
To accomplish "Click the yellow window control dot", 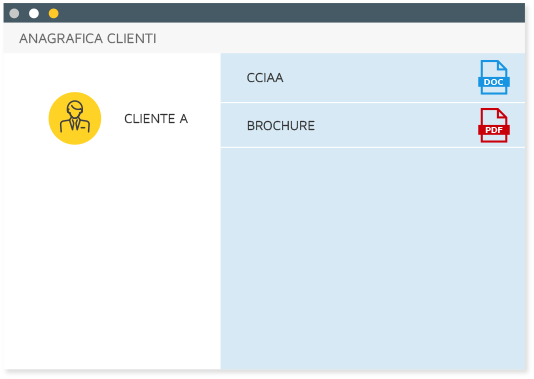I will point(53,13).
